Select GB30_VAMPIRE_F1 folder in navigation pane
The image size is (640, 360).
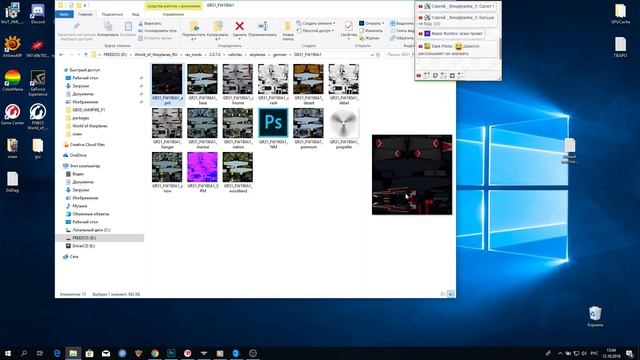85,110
